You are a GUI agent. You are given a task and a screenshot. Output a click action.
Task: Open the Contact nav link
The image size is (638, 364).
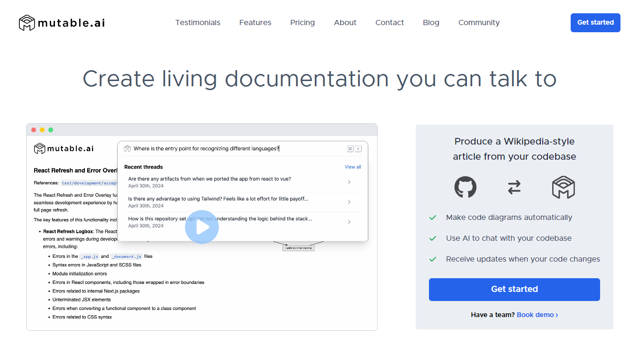(x=390, y=23)
